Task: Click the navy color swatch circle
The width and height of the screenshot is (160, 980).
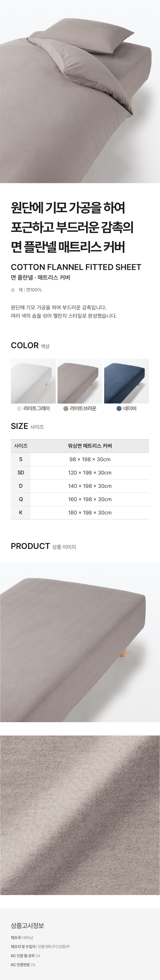Action: pyautogui.click(x=119, y=408)
